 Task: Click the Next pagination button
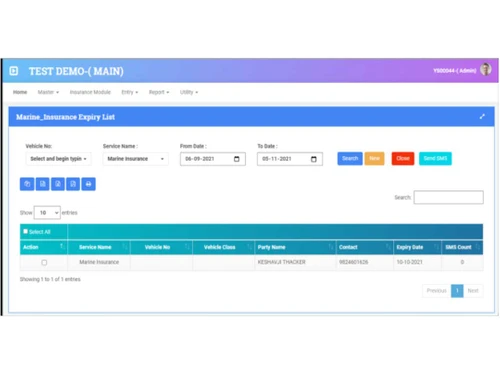coord(473,291)
